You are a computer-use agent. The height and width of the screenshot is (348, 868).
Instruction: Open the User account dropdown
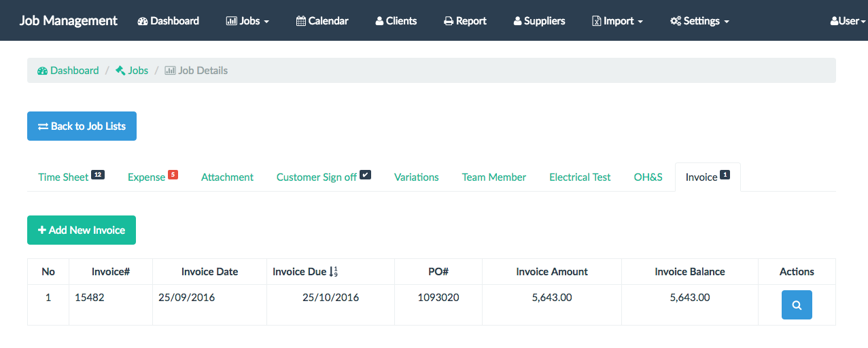[x=848, y=21]
